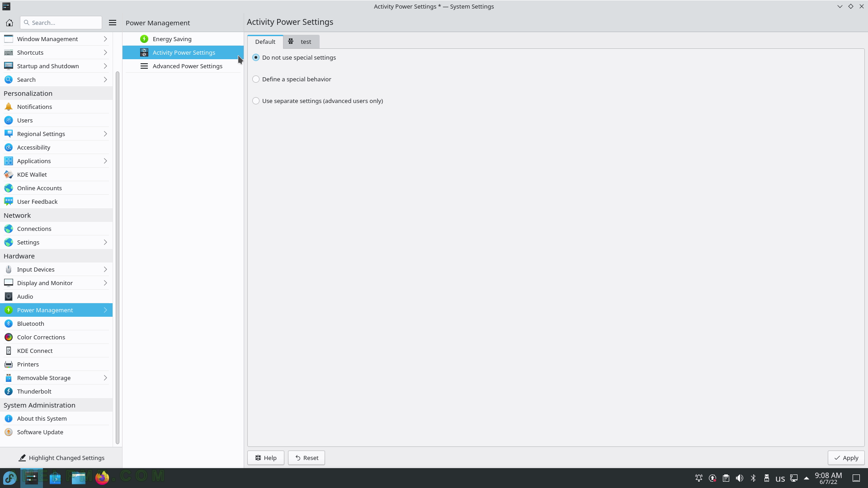The width and height of the screenshot is (868, 488).
Task: Click the Energy Saving green icon
Action: 144,39
